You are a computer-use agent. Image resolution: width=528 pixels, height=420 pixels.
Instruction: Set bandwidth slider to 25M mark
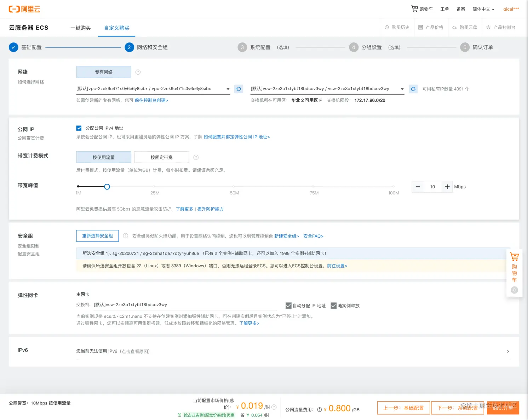154,186
